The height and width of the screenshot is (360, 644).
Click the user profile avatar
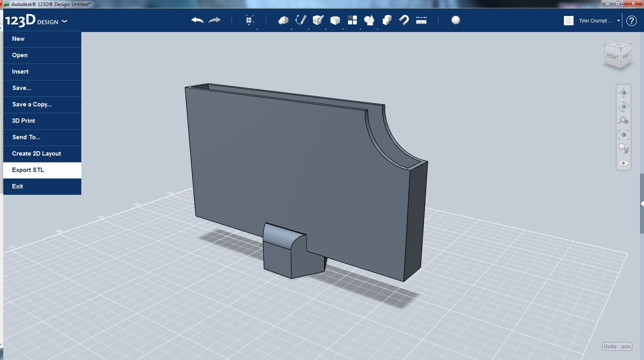pos(568,20)
